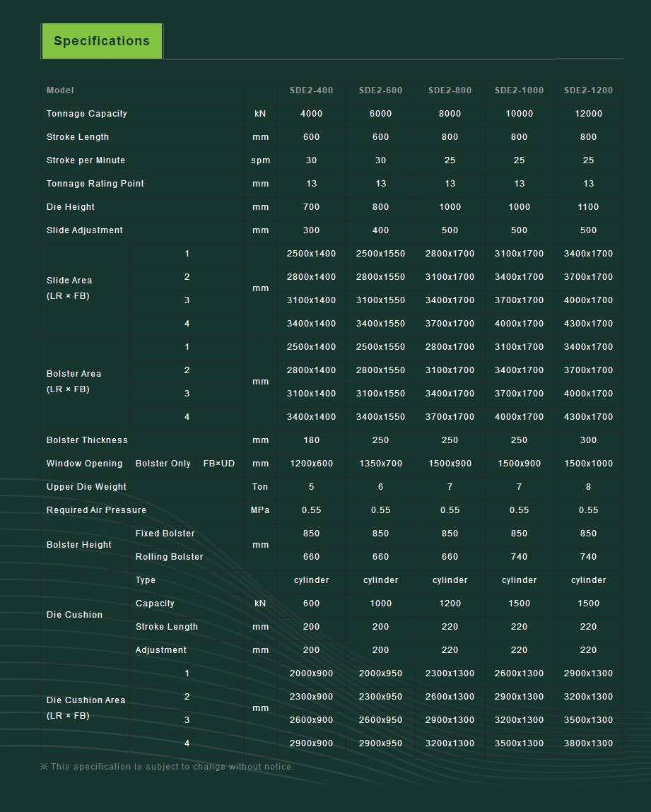Click the SDE2-800 column header
This screenshot has height=812, width=651.
point(450,90)
